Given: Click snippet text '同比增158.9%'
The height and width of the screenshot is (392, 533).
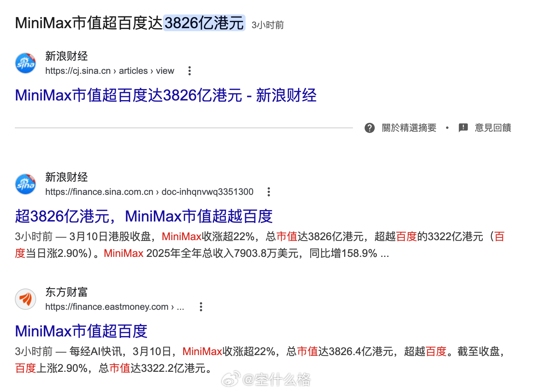Looking at the screenshot, I should (x=343, y=253).
